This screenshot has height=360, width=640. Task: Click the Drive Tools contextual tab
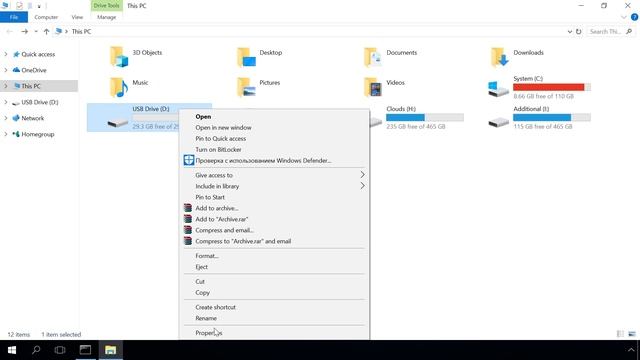[x=107, y=6]
